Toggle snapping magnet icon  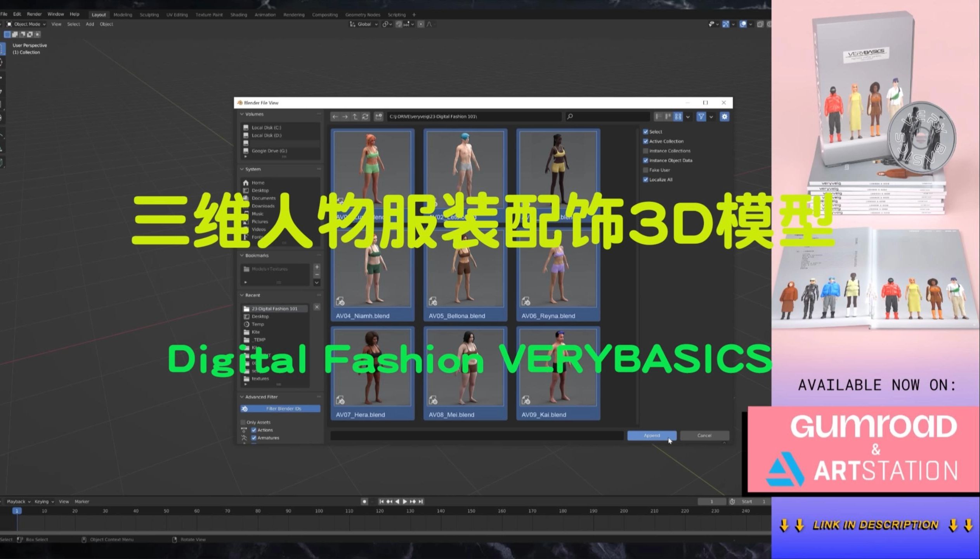click(x=399, y=24)
